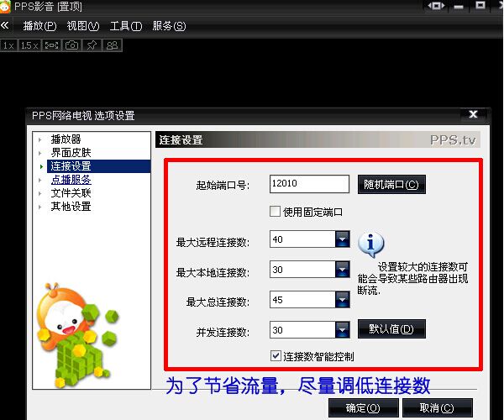Click the 1x zoom toolbar button
This screenshot has height=420, width=504.
tap(9, 45)
